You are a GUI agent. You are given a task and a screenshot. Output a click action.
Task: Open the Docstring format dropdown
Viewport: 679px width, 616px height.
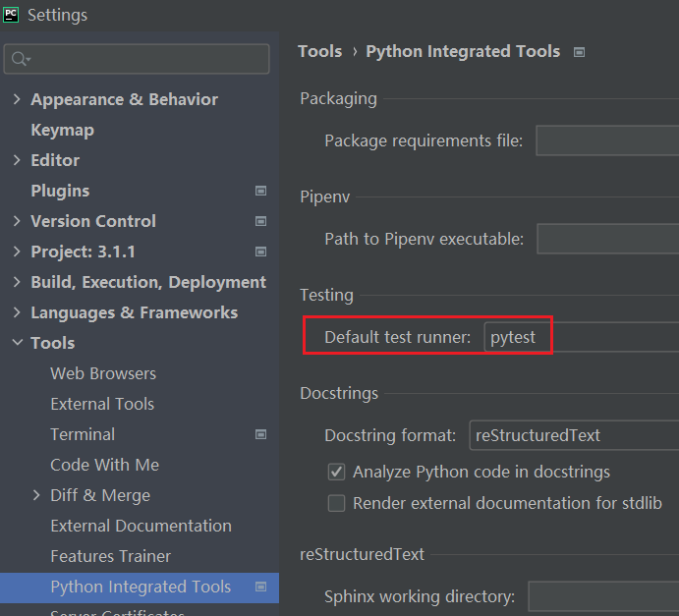(574, 435)
